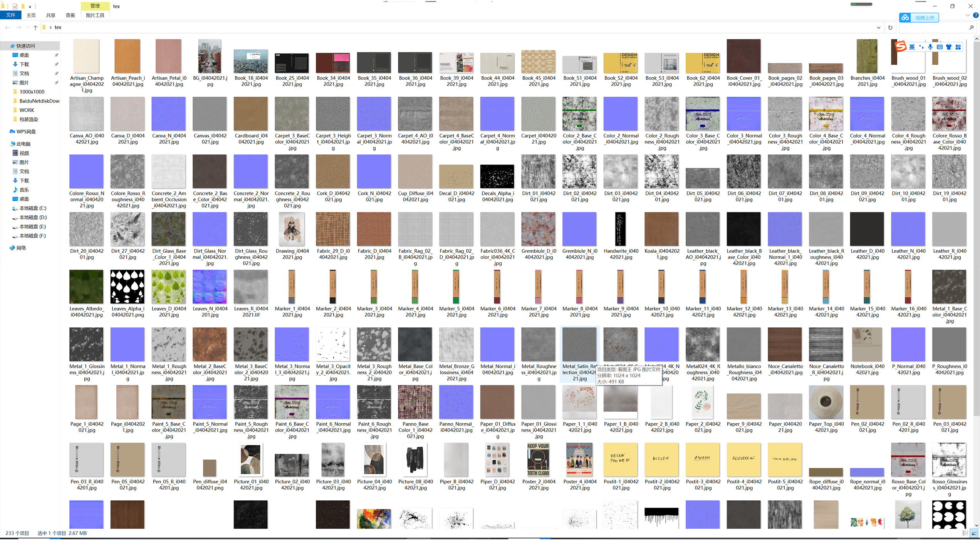The width and height of the screenshot is (980, 540).
Task: Select 本地磁盘 (D:) in navigation pane
Action: tap(33, 217)
